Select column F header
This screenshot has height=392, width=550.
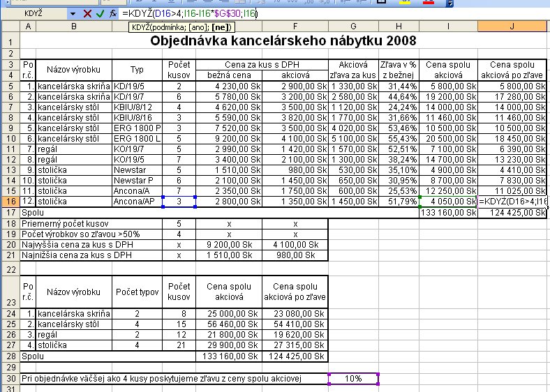[x=295, y=27]
